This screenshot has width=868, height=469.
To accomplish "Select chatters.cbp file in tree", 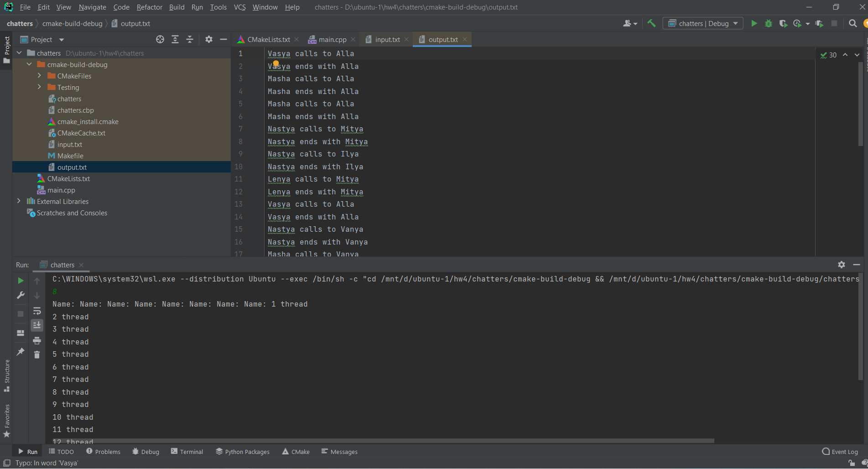I will click(x=75, y=110).
